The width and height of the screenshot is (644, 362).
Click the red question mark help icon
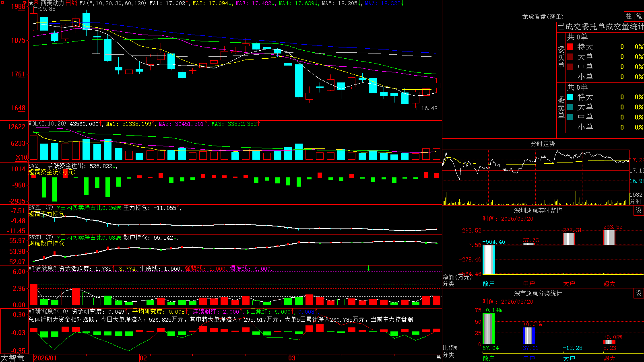(x=25, y=3)
